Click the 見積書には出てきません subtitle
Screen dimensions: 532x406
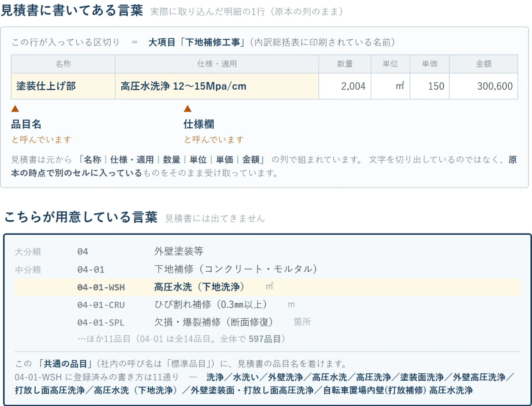click(215, 218)
